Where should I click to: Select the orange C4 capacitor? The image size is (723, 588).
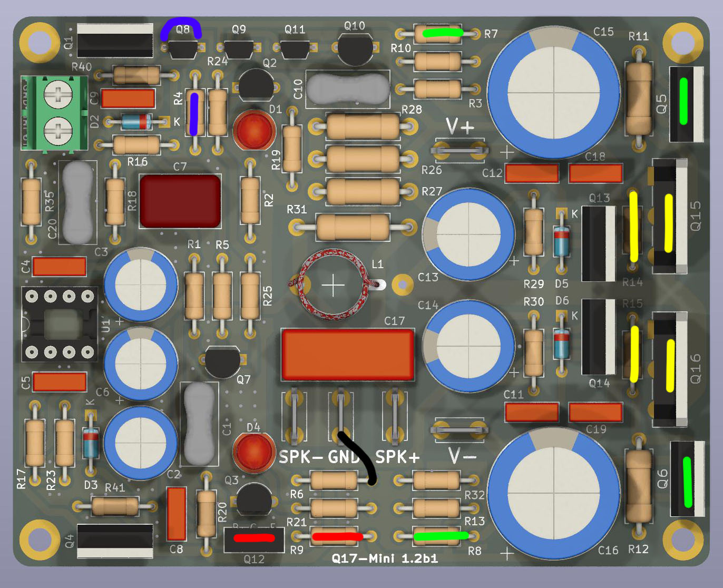click(60, 267)
